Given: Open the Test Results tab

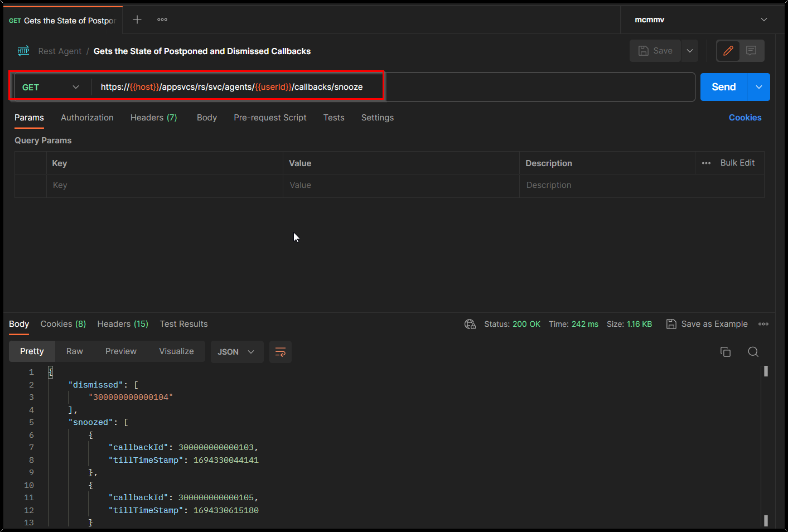Looking at the screenshot, I should coord(183,324).
